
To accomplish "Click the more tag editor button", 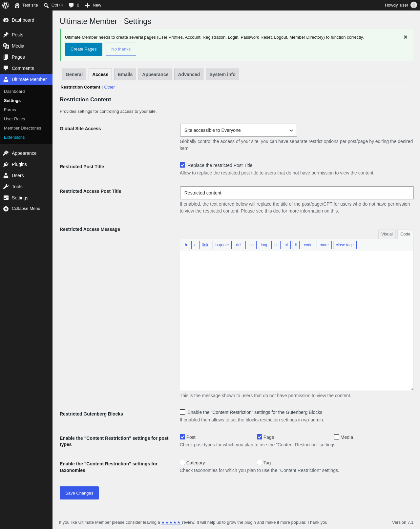I will pos(324,245).
